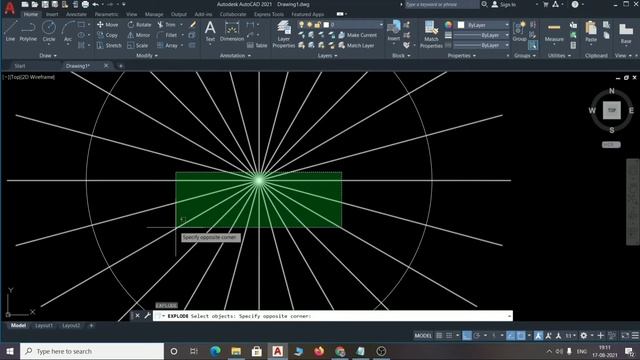Toggle object snap in status bar

point(521,336)
